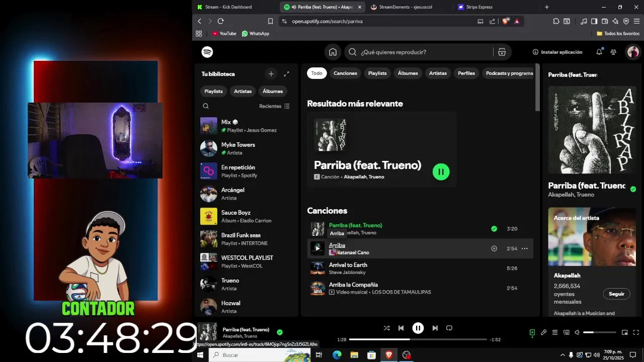Screen dimensions: 644x362
Task: Open the miniplayer
Action: point(625,332)
